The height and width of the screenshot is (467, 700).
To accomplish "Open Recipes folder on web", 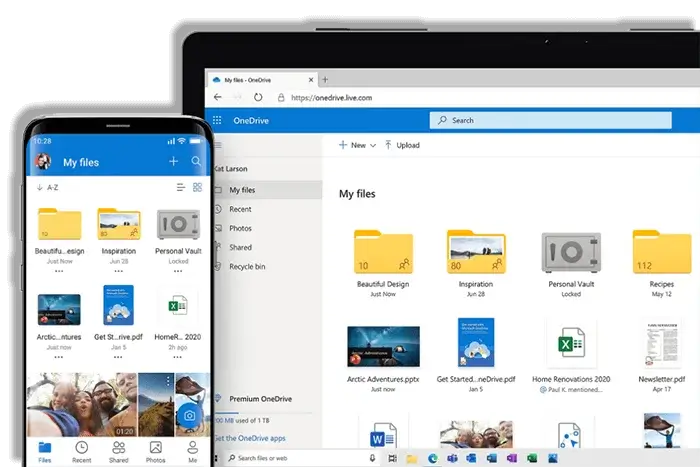I will tap(662, 251).
